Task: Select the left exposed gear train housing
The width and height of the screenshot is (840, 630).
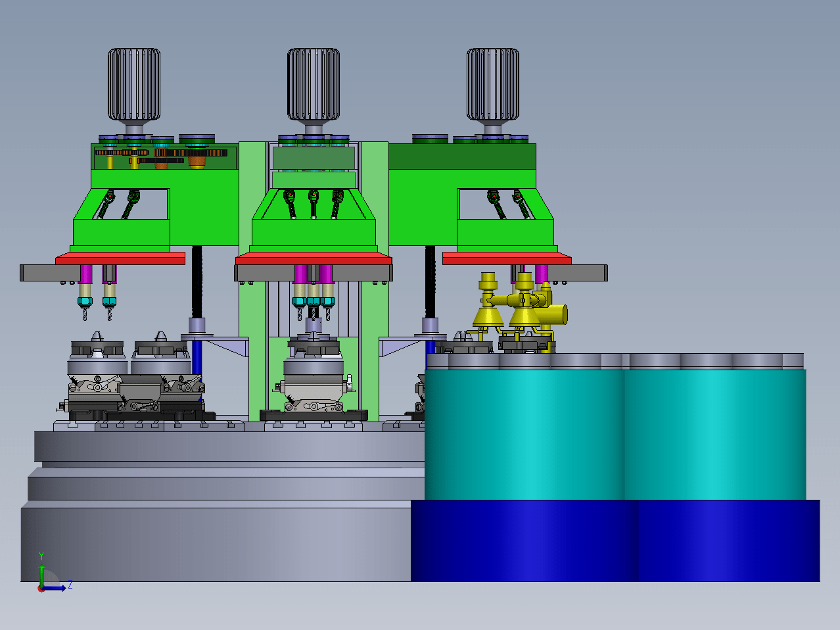Action: (164, 158)
